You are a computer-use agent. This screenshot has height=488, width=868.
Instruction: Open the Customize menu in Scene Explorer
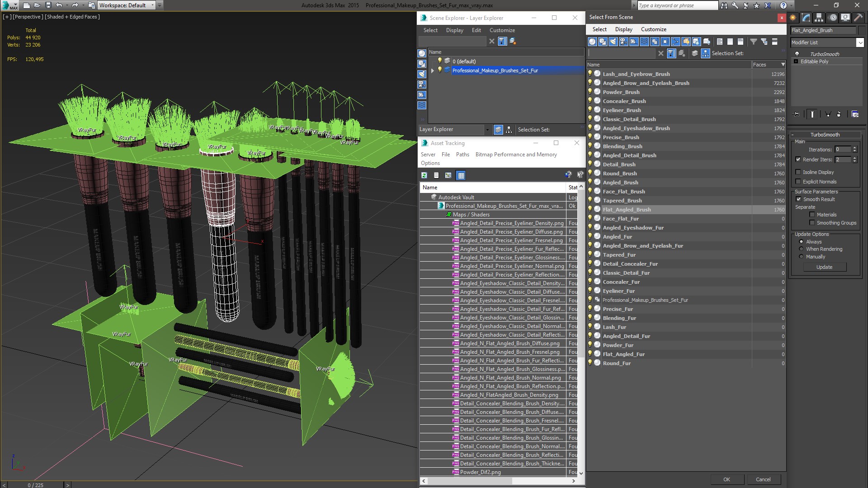pos(502,30)
